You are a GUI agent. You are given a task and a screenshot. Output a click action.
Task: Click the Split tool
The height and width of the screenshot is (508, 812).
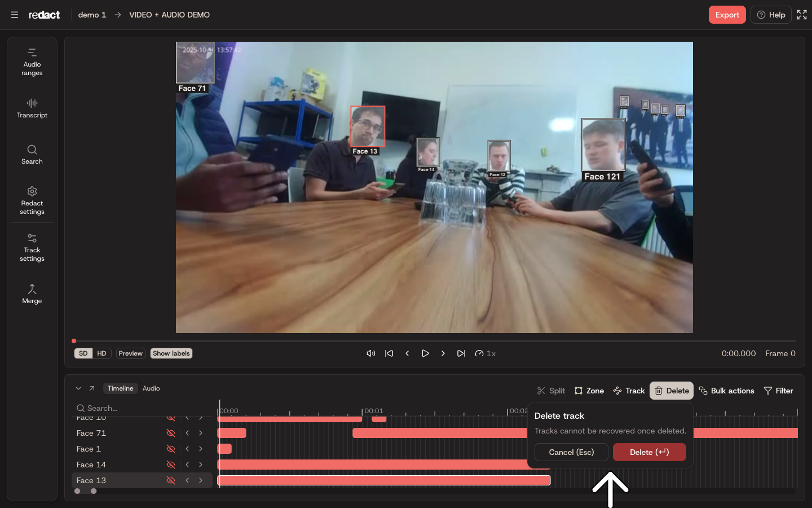[551, 391]
